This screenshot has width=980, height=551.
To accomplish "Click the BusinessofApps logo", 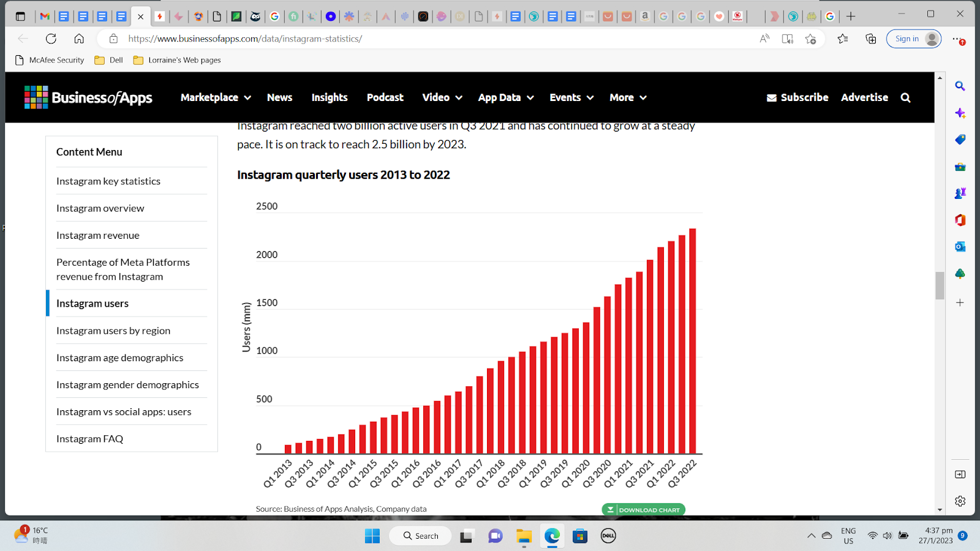I will pos(88,97).
